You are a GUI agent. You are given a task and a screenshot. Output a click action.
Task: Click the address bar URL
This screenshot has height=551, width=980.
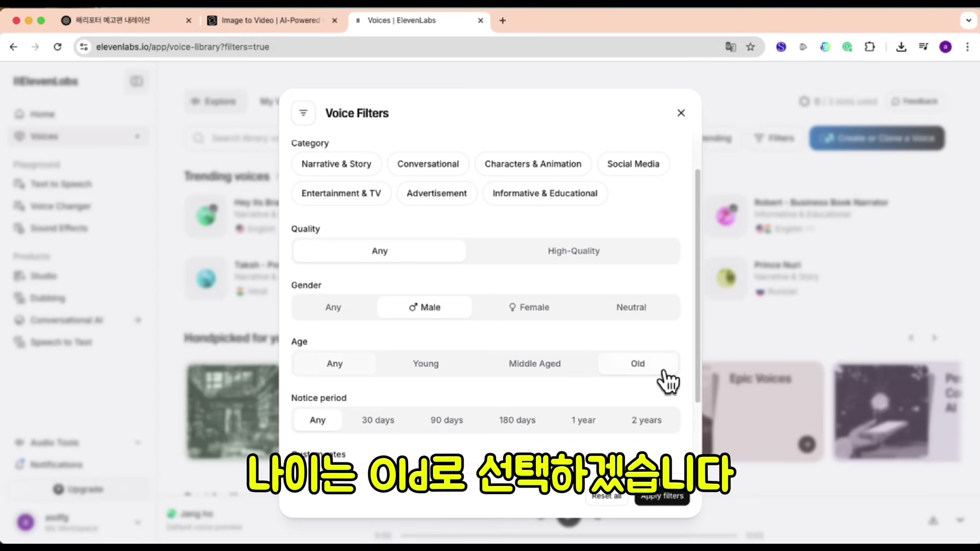183,47
